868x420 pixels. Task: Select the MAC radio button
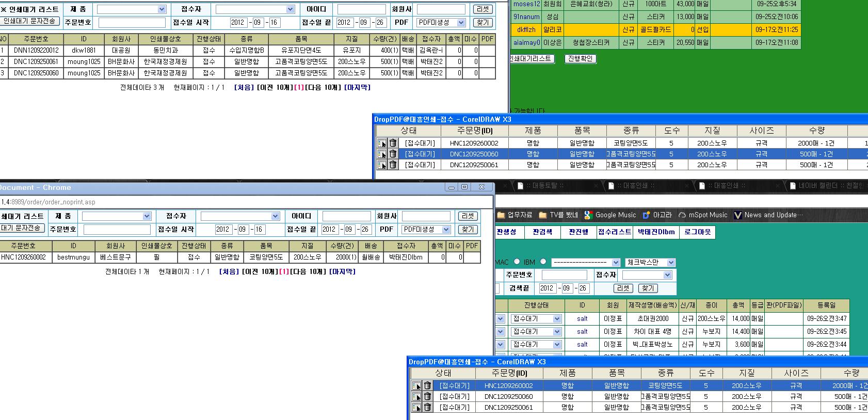(x=517, y=262)
